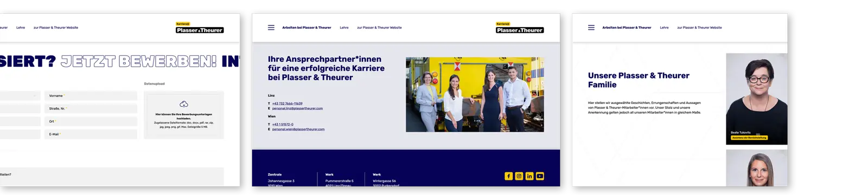This screenshot has width=868, height=195.
Task: Click the E-Mail input field
Action: [x=91, y=134]
